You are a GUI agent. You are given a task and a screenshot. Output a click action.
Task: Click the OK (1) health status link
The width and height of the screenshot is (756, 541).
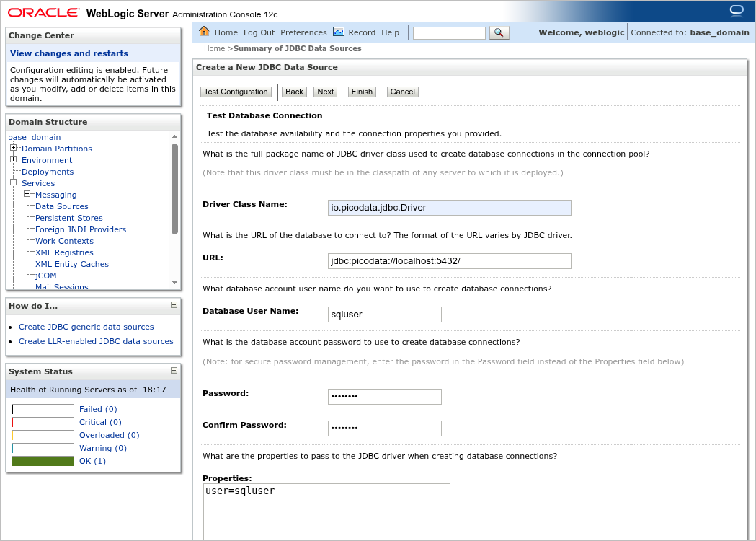tap(94, 461)
